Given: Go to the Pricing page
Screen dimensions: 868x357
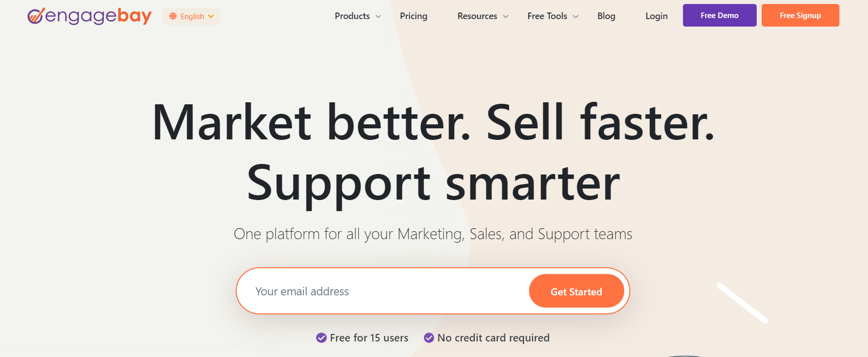Looking at the screenshot, I should pos(414,16).
